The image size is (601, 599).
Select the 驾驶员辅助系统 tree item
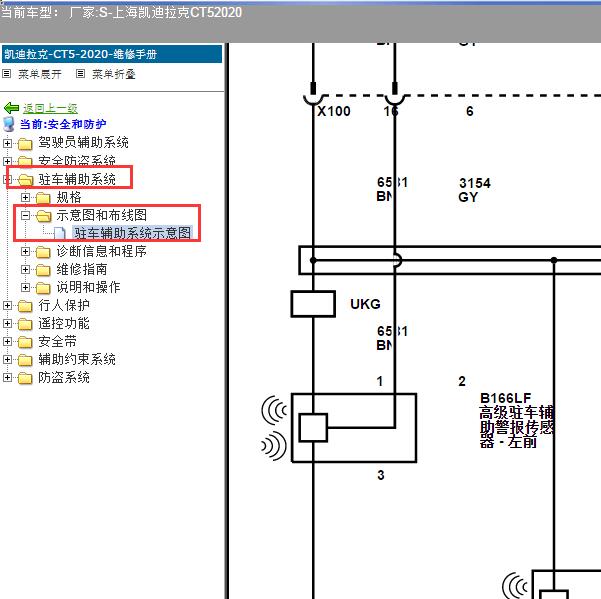click(x=83, y=143)
